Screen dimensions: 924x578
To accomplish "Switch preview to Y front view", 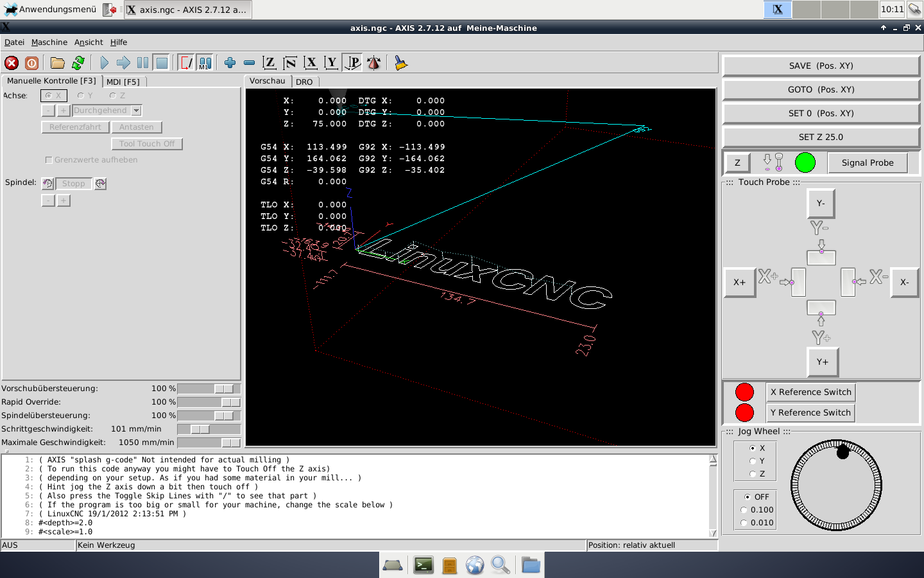I will [x=331, y=63].
